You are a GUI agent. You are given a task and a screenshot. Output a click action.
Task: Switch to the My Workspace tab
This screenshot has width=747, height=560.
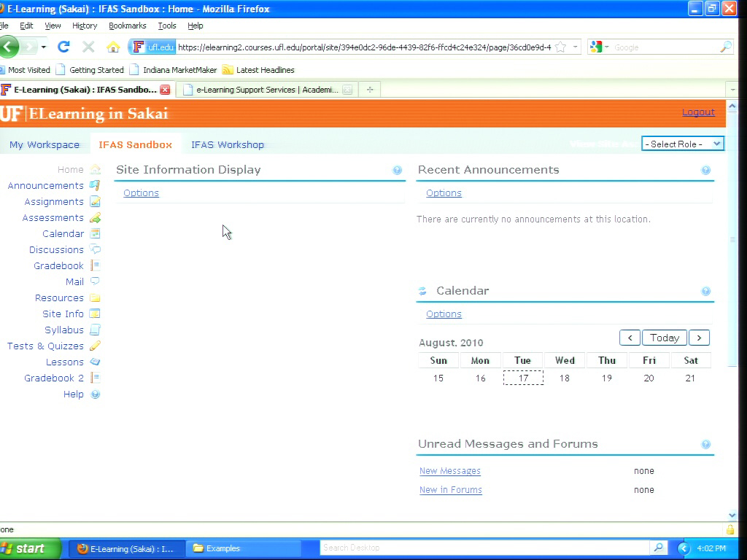(x=44, y=144)
